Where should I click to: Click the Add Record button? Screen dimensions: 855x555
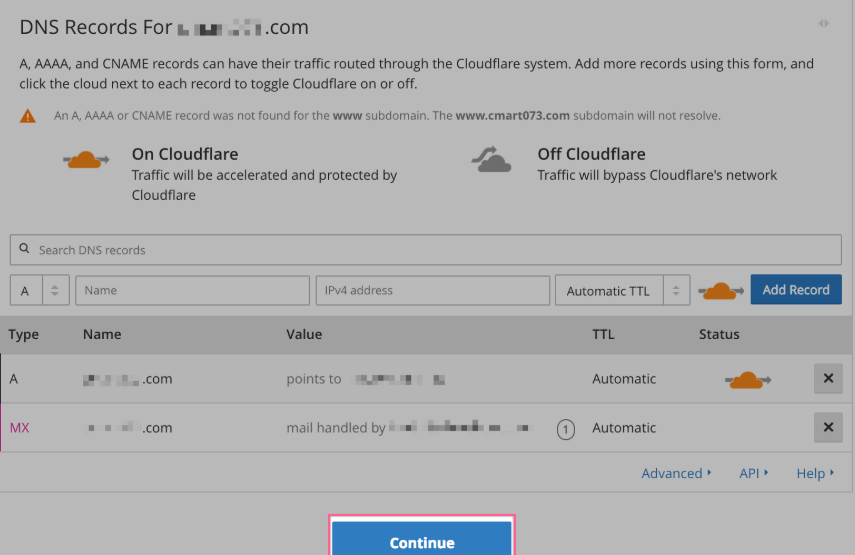point(796,290)
